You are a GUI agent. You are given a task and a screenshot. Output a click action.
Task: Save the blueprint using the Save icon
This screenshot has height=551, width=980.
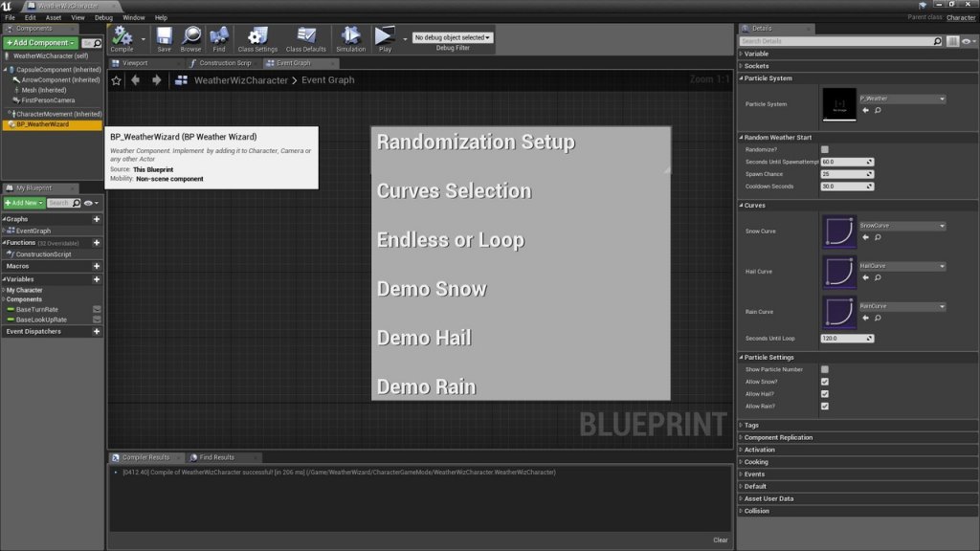tap(164, 38)
